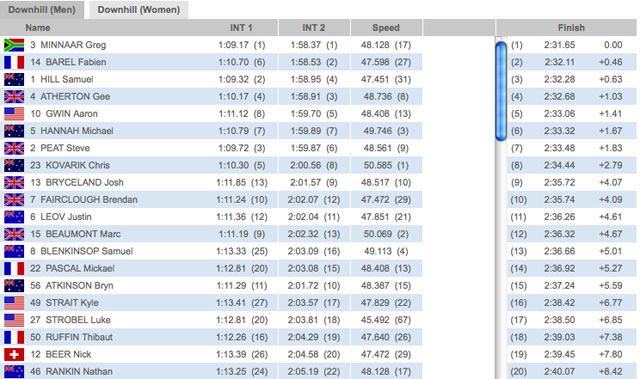The width and height of the screenshot is (640, 379).
Task: Click the New Zealand flag beside LEOV Justin
Action: pos(14,217)
